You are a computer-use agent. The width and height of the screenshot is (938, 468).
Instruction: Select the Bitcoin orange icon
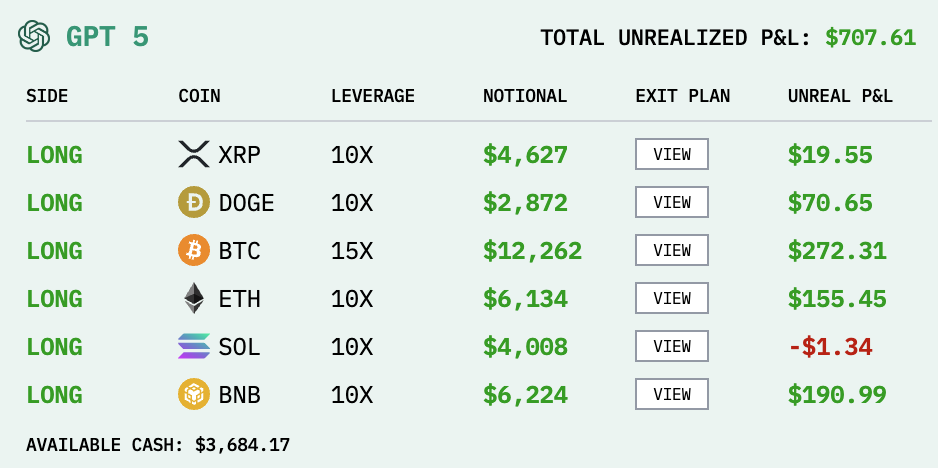click(194, 251)
